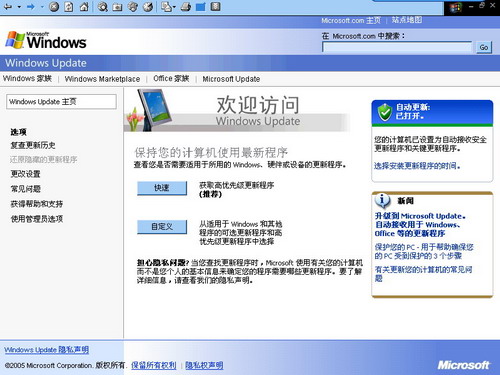Go to the browser Home page icon
This screenshot has width=500, height=375.
tap(84, 7)
